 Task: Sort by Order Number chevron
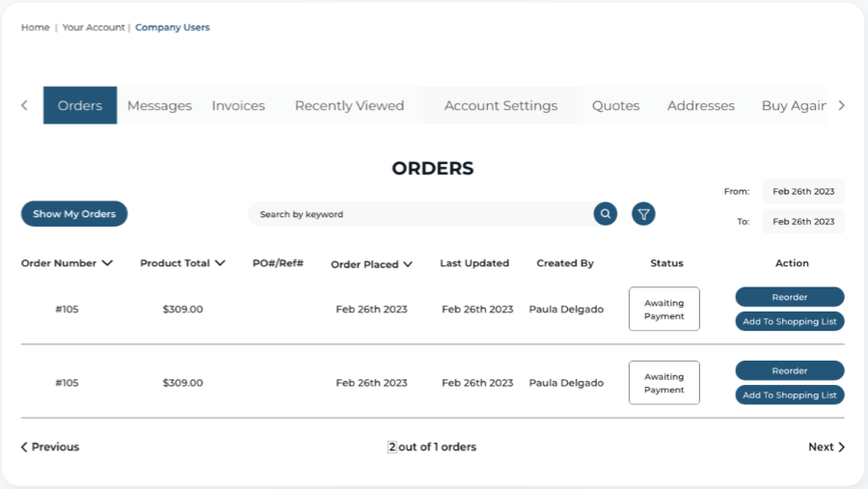click(x=107, y=263)
